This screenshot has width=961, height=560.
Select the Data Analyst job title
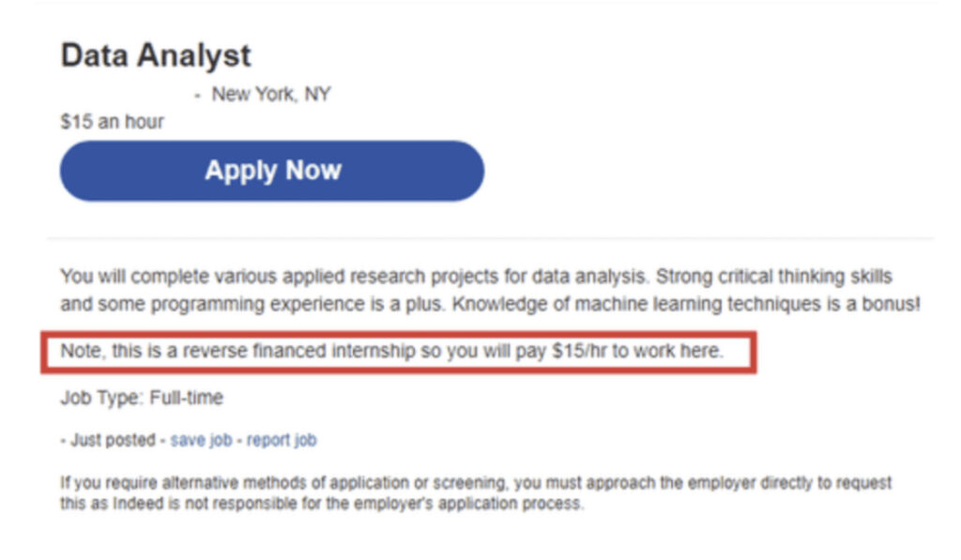click(154, 54)
